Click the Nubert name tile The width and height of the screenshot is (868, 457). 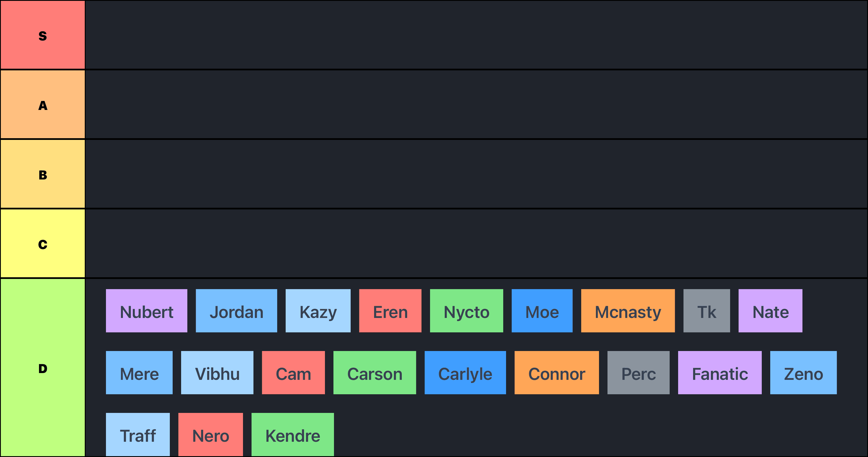tap(146, 311)
